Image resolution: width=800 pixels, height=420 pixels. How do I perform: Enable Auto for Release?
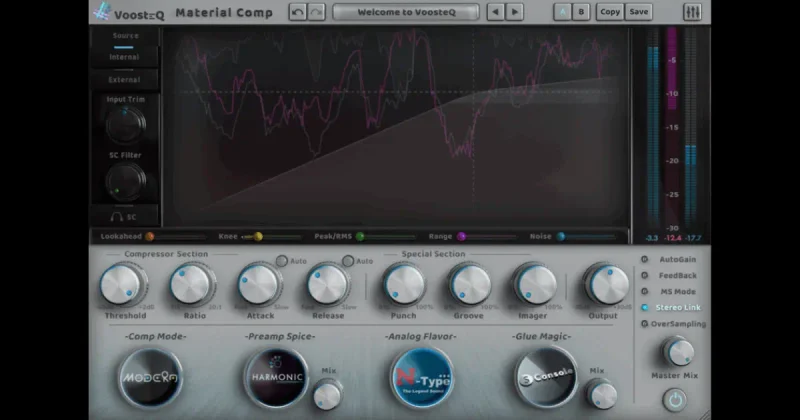pos(348,261)
